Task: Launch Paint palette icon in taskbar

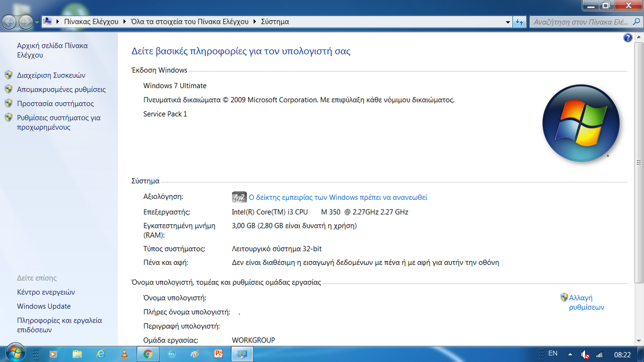Action: [x=195, y=354]
